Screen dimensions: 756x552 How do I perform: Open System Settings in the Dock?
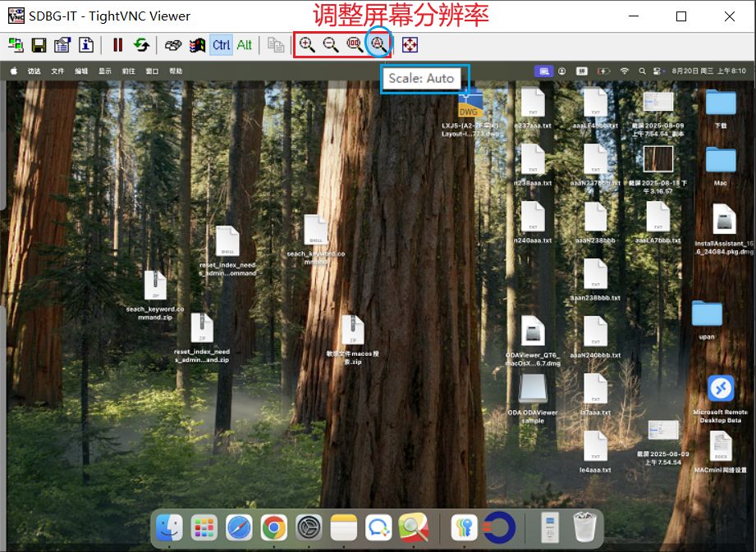pyautogui.click(x=309, y=527)
